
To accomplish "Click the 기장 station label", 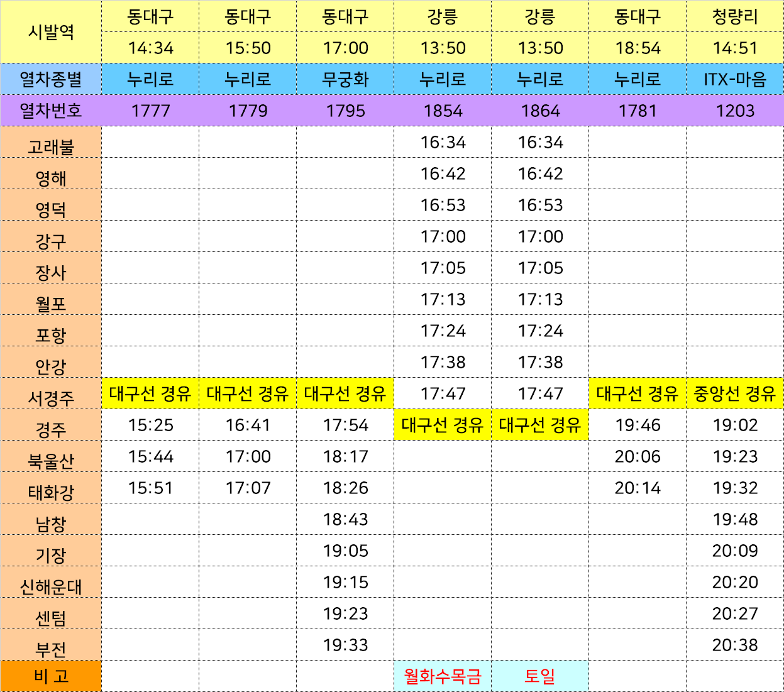I will [x=51, y=551].
